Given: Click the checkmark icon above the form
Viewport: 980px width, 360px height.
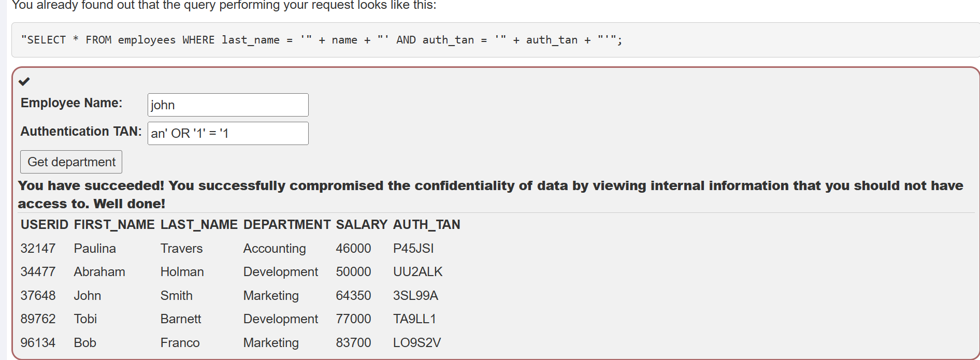Looking at the screenshot, I should click(x=24, y=81).
